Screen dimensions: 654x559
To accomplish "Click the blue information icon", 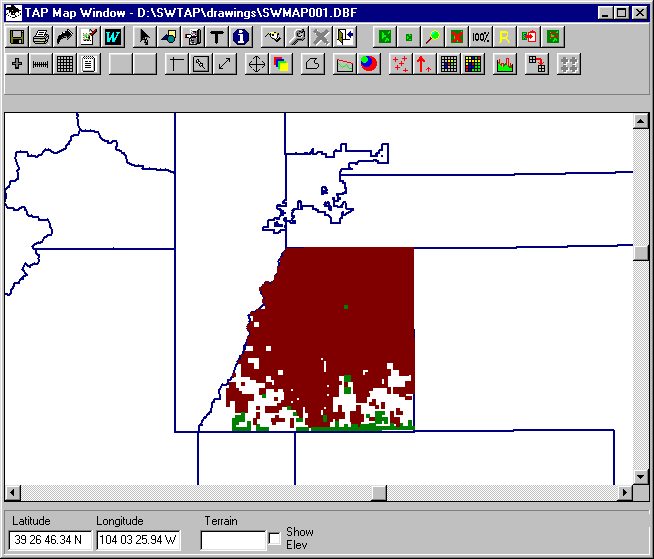I will 241,37.
